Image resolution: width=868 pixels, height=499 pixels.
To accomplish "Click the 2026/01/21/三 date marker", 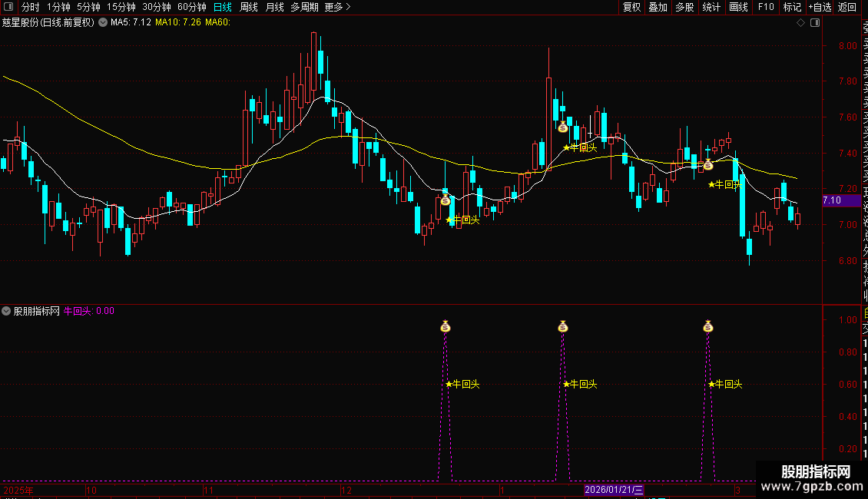I will point(613,490).
